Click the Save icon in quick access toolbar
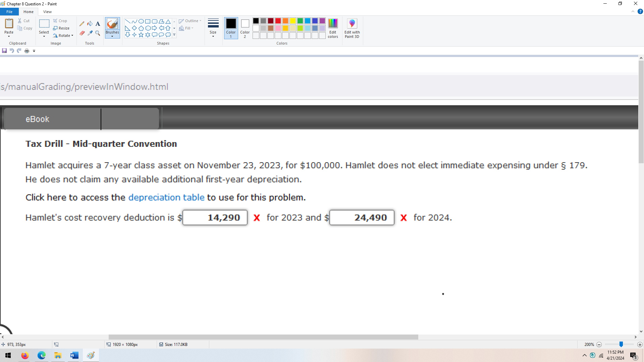644x362 pixels. coord(4,51)
